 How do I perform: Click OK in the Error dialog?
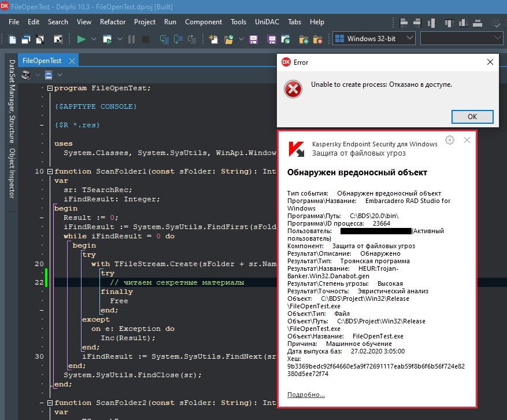pyautogui.click(x=472, y=116)
